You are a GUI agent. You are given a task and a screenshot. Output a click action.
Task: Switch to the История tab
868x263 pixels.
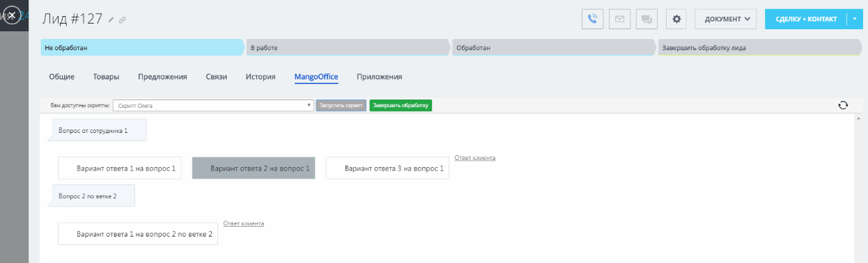(261, 77)
